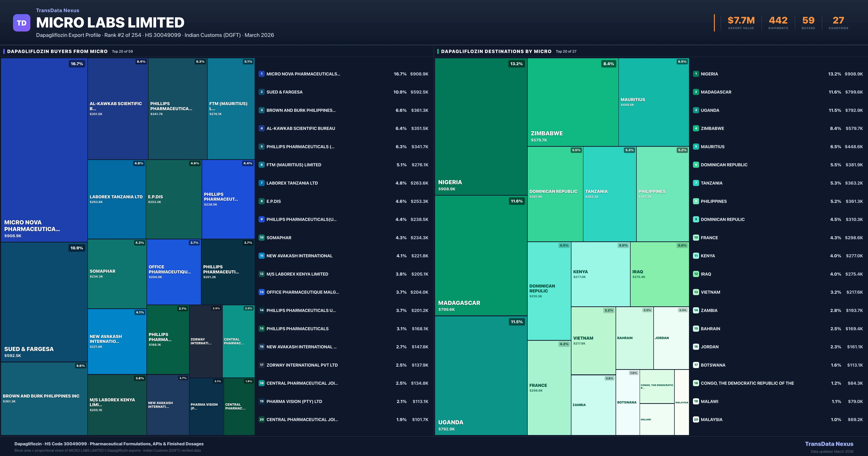Click the rank 10 badge beside FRANCE
Screen dimensions: 868x456
click(696, 237)
